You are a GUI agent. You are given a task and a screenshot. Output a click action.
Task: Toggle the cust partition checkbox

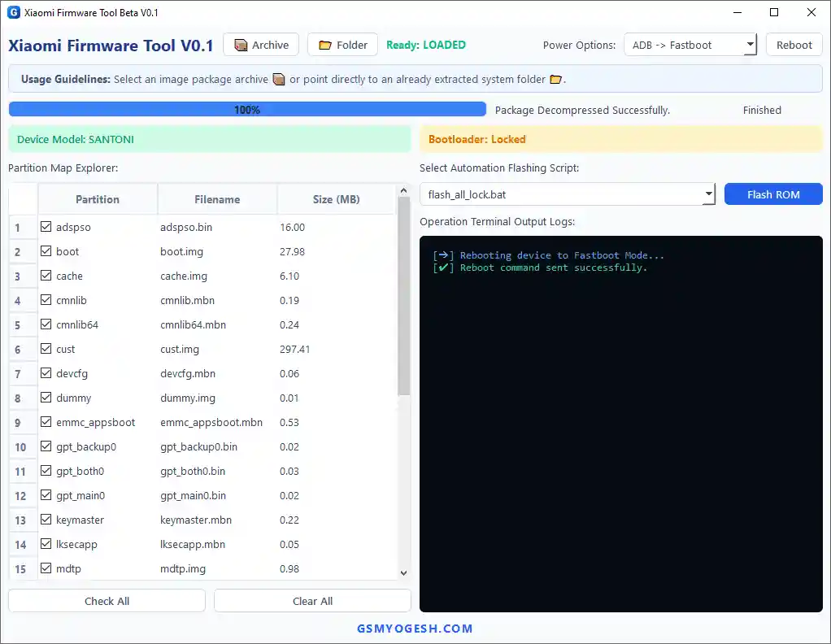click(46, 348)
